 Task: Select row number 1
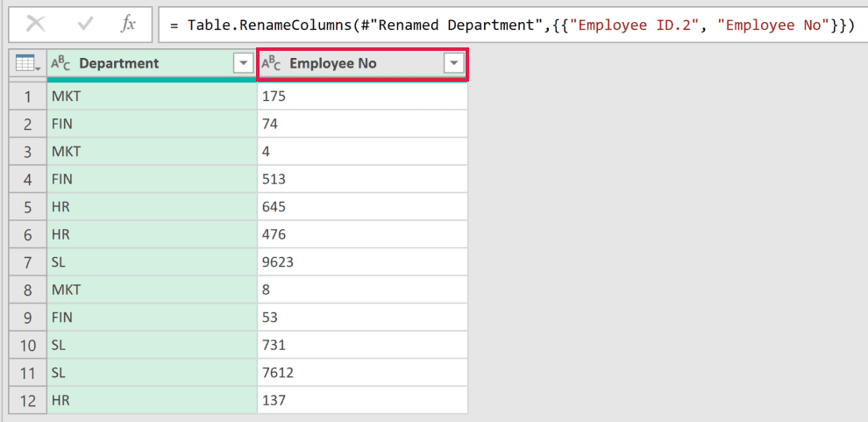28,97
